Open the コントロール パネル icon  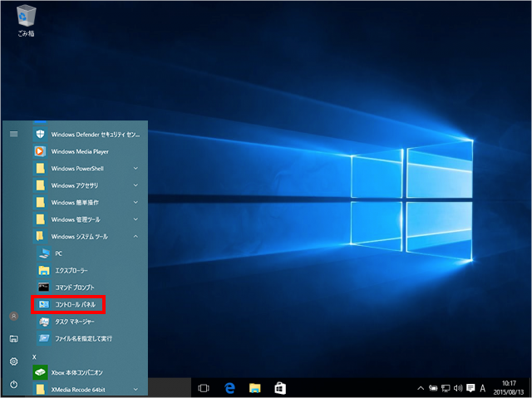(44, 304)
